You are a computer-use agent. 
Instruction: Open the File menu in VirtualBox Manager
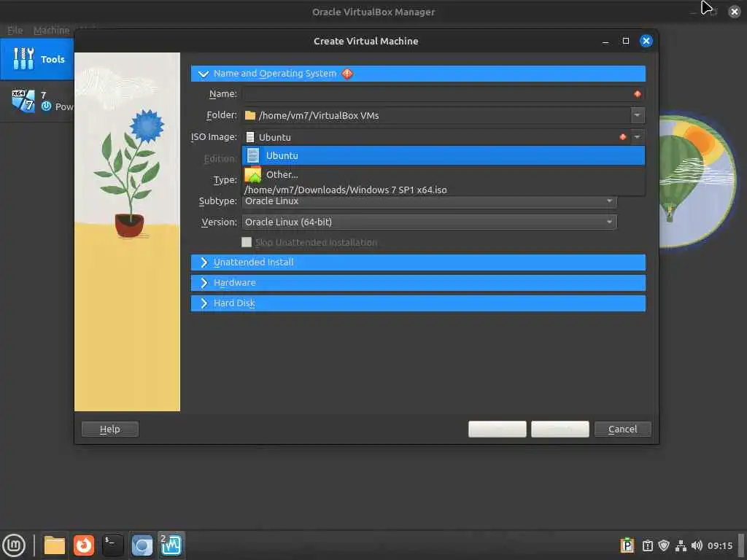coord(15,30)
